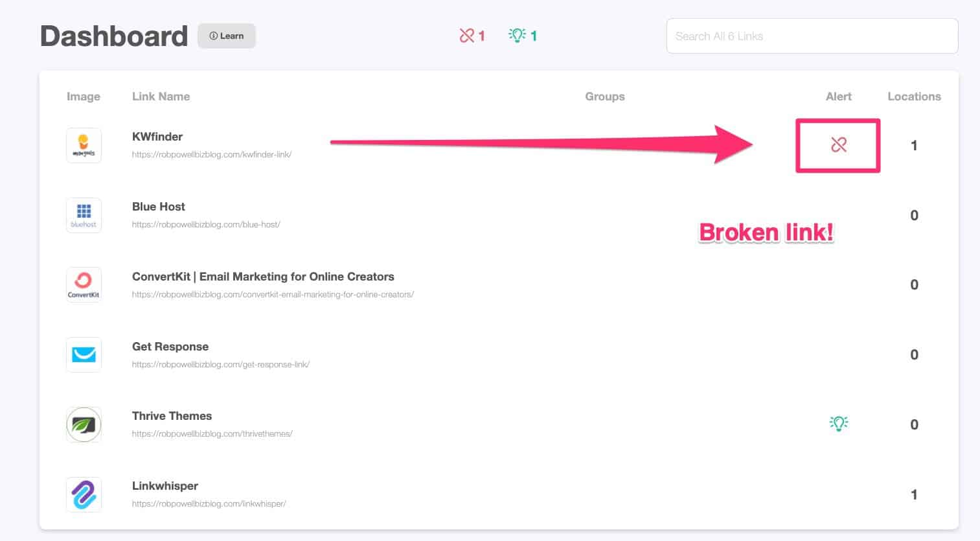This screenshot has width=980, height=541.
Task: Click the Linkwhisper paperclip logo
Action: coord(84,494)
